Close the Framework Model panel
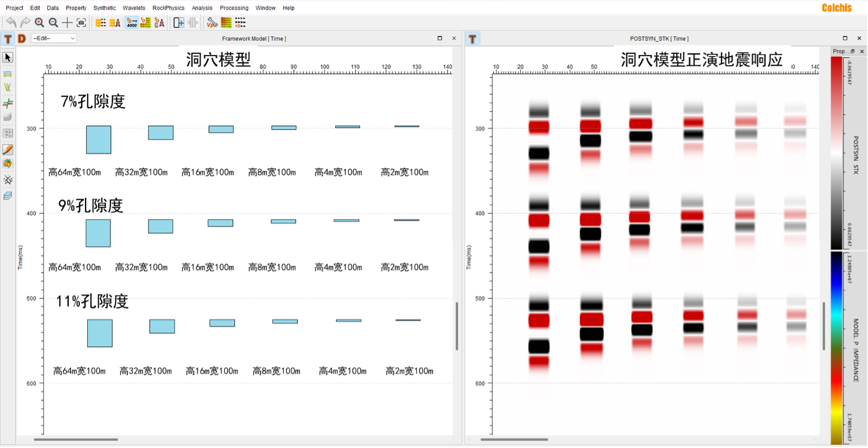This screenshot has height=448, width=868. pyautogui.click(x=454, y=39)
